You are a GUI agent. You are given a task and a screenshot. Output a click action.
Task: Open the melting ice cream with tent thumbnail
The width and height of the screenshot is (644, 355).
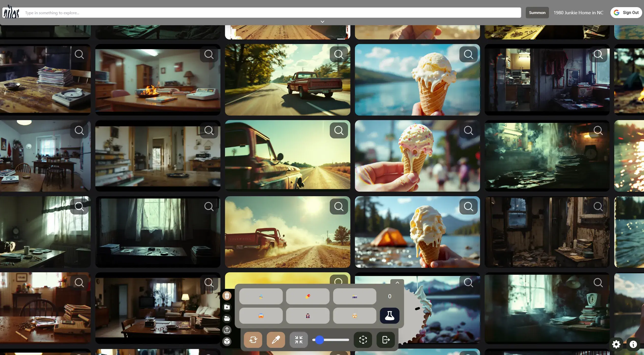(417, 232)
